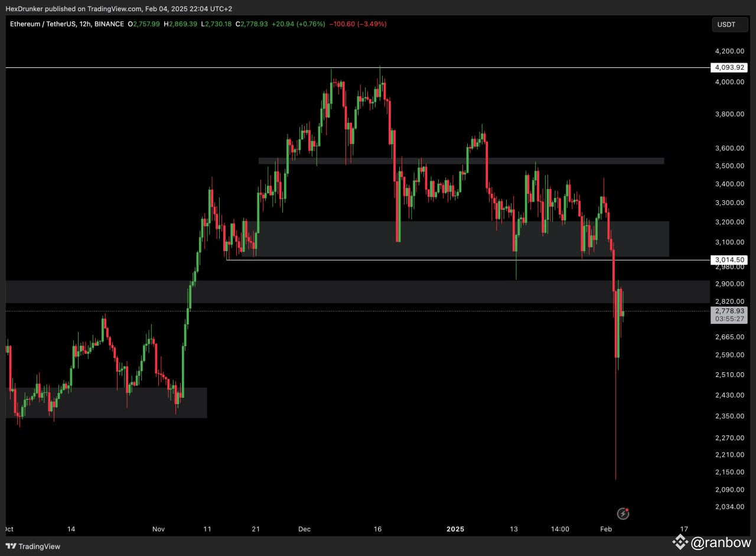The width and height of the screenshot is (756, 556).
Task: Click the 4,200.00 price axis label
Action: 730,51
